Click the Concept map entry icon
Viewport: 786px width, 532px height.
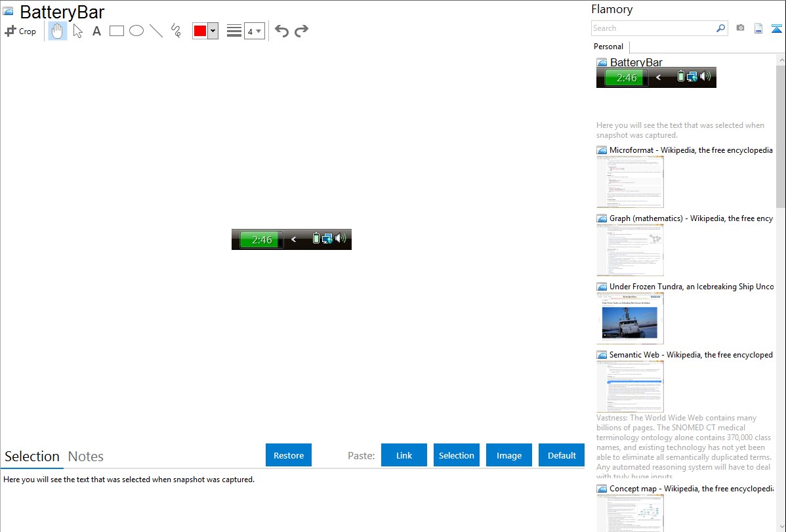click(x=602, y=489)
